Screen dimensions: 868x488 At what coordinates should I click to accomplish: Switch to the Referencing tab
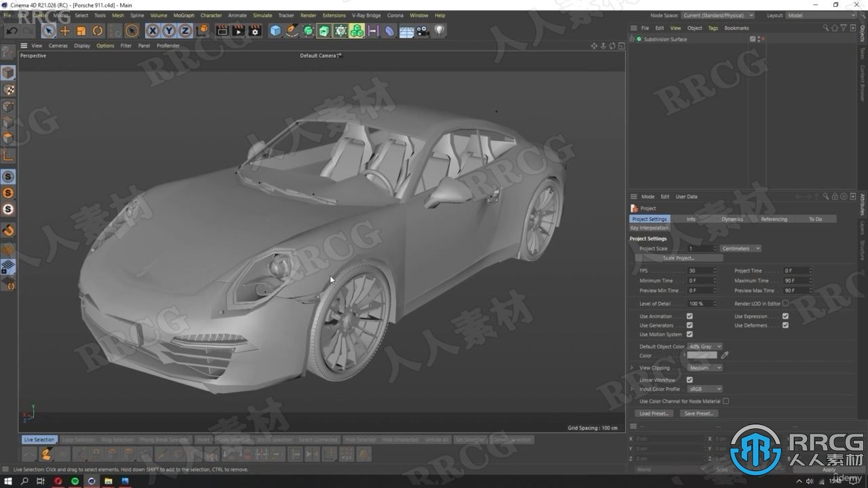(x=774, y=219)
